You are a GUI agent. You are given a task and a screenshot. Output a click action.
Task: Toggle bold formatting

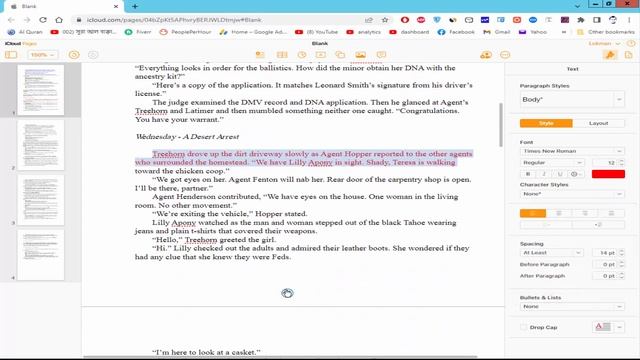click(528, 174)
